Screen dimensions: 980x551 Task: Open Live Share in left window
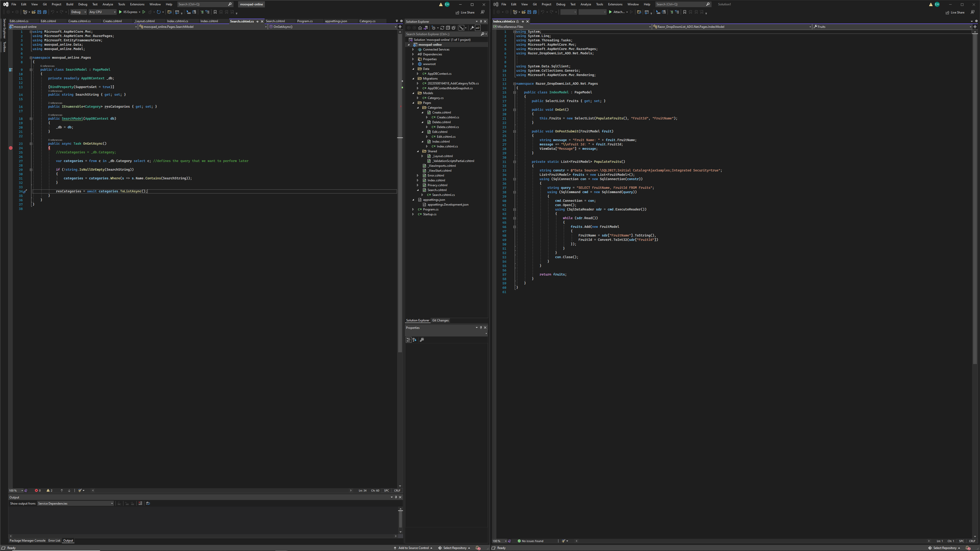465,12
